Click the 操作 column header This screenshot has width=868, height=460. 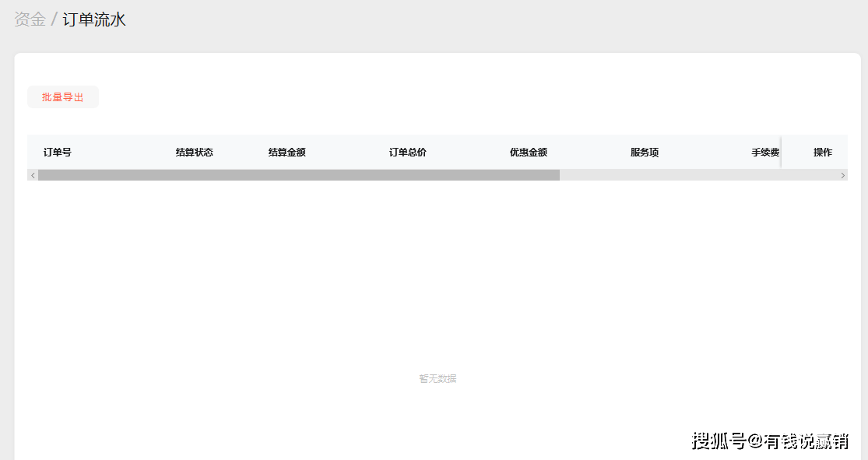823,152
